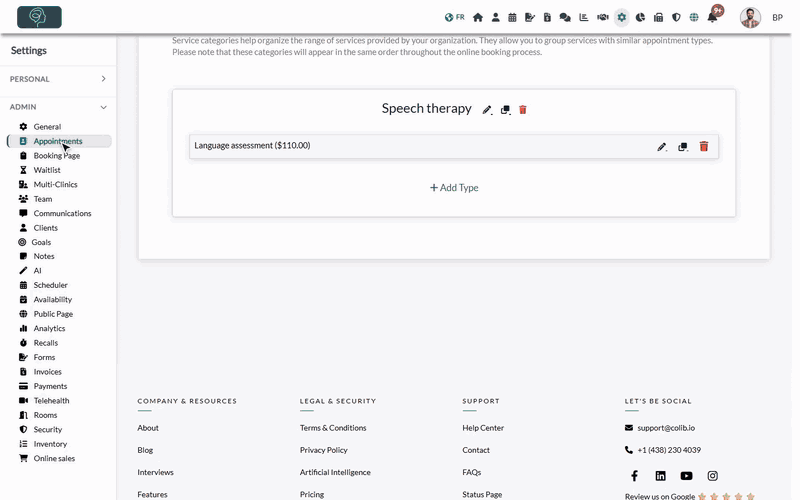Open Forms settings
The height and width of the screenshot is (500, 800).
coord(44,357)
